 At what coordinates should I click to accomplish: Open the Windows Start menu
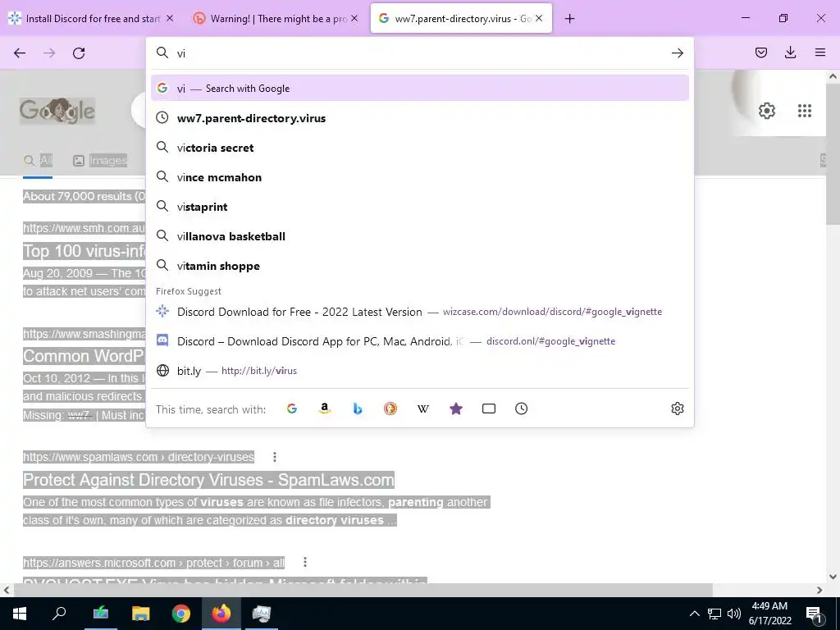(x=20, y=614)
